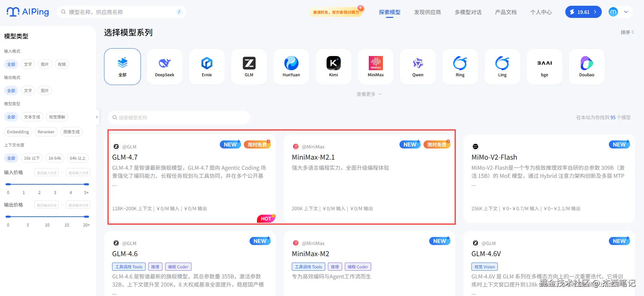Viewport: 644px width, 296px height.
Task: Select 16k 以下 context length filter
Action: [x=32, y=158]
